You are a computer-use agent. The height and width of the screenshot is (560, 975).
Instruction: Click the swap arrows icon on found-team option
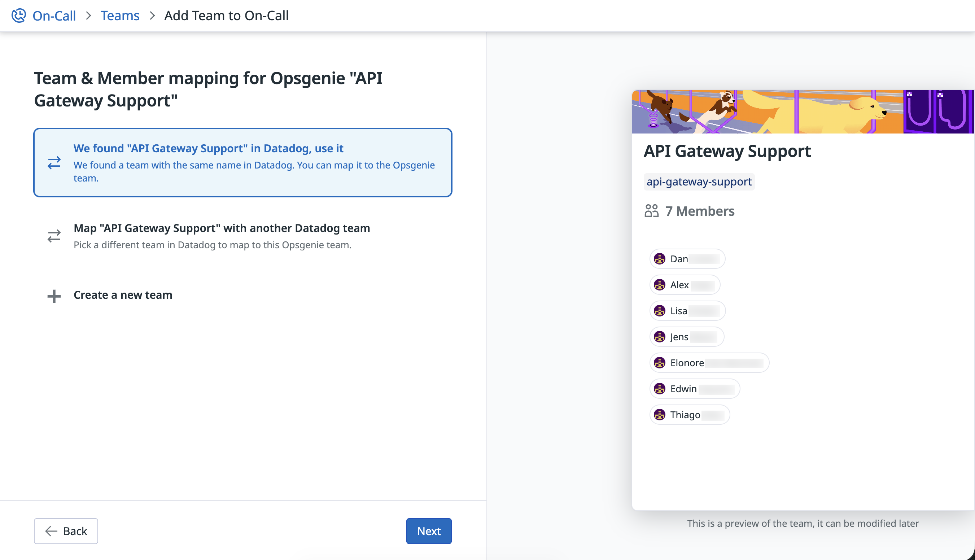coord(54,163)
